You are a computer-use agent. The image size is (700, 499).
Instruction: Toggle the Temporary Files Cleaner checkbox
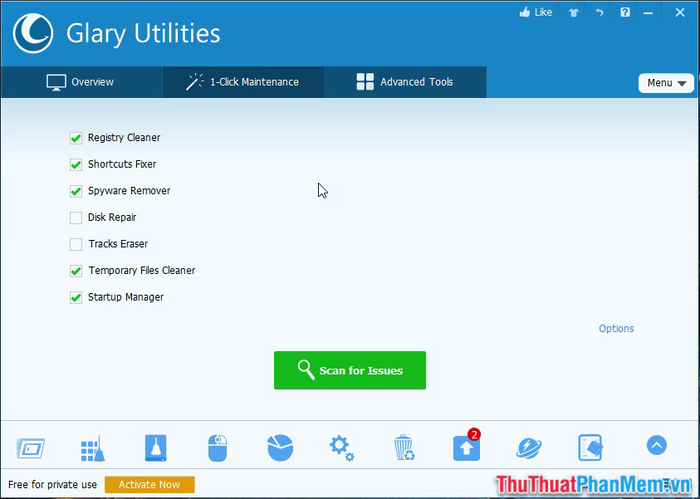click(x=76, y=271)
